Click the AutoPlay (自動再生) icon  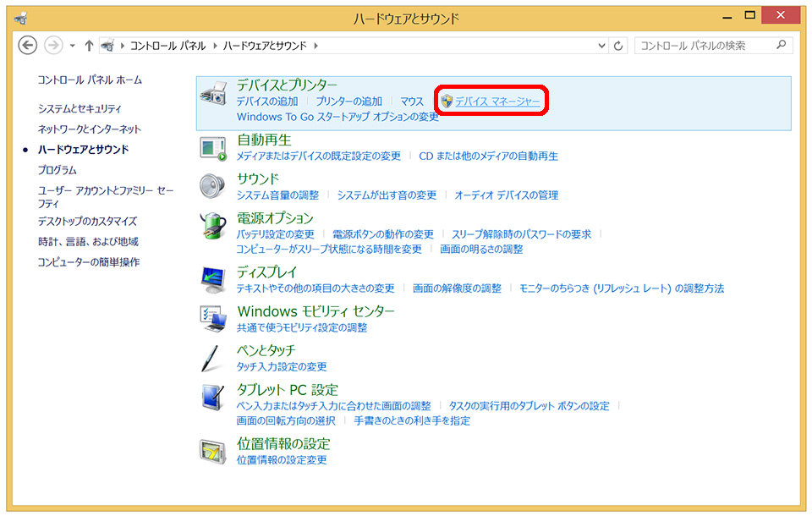pos(213,148)
